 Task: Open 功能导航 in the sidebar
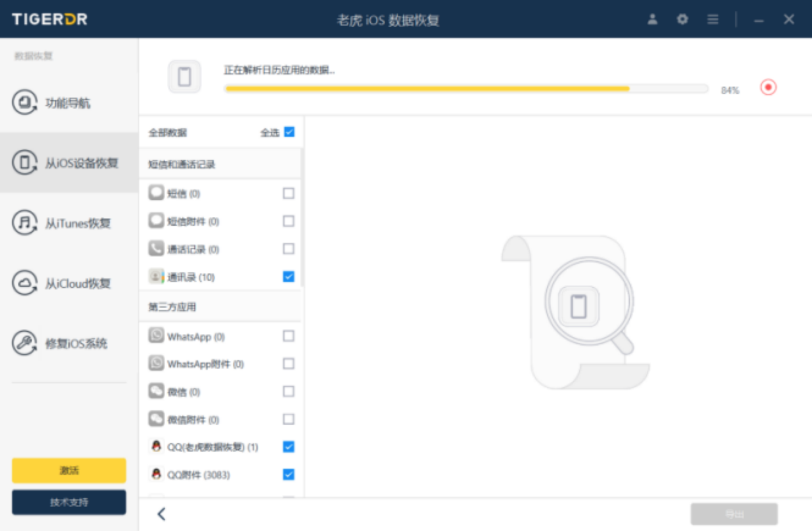tap(67, 103)
